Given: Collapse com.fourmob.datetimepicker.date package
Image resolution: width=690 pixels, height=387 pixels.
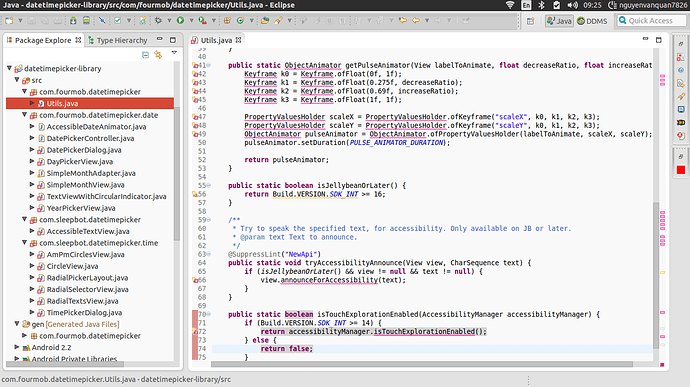Looking at the screenshot, I should tap(25, 114).
